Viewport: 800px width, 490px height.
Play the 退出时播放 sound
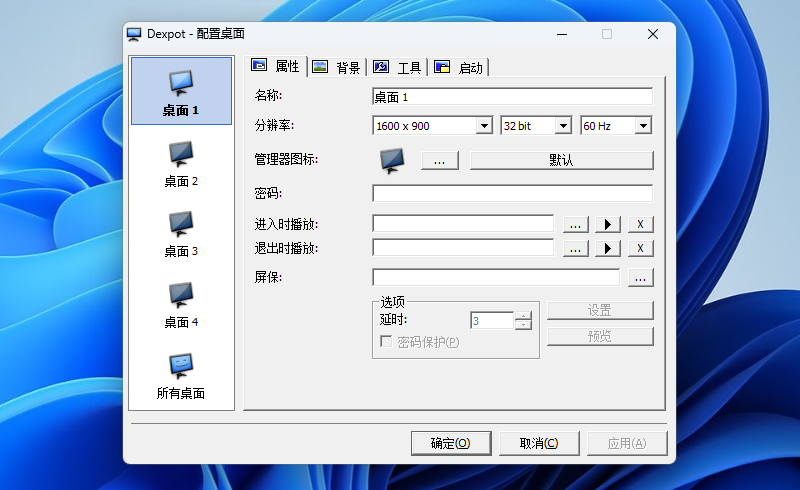(607, 248)
